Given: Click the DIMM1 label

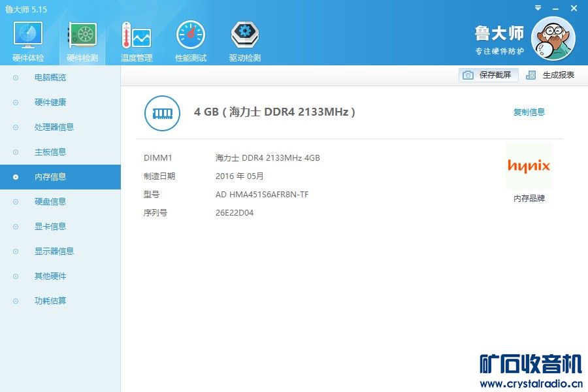Looking at the screenshot, I should [x=157, y=158].
